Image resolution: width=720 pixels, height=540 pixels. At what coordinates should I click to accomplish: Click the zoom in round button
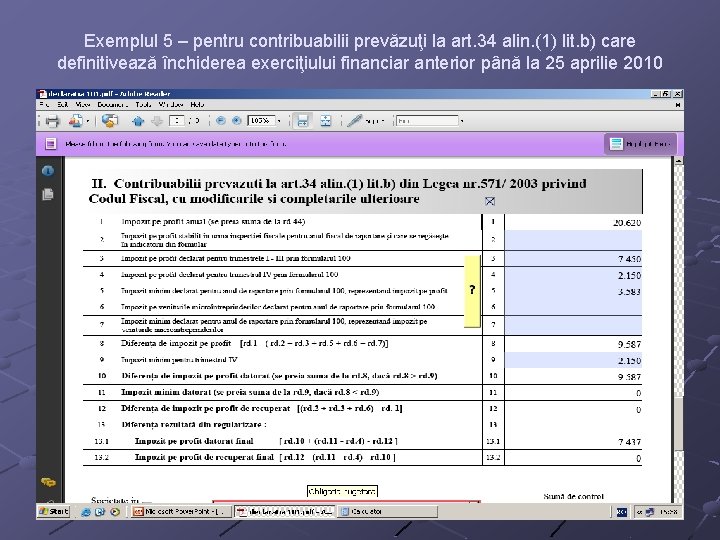point(236,121)
